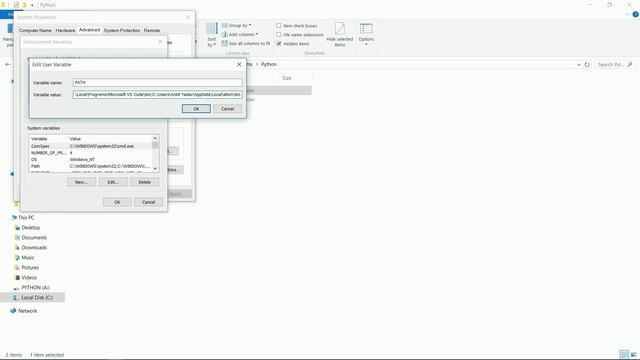Click Edit... under System variables
This screenshot has width=640, height=360.
pos(113,182)
